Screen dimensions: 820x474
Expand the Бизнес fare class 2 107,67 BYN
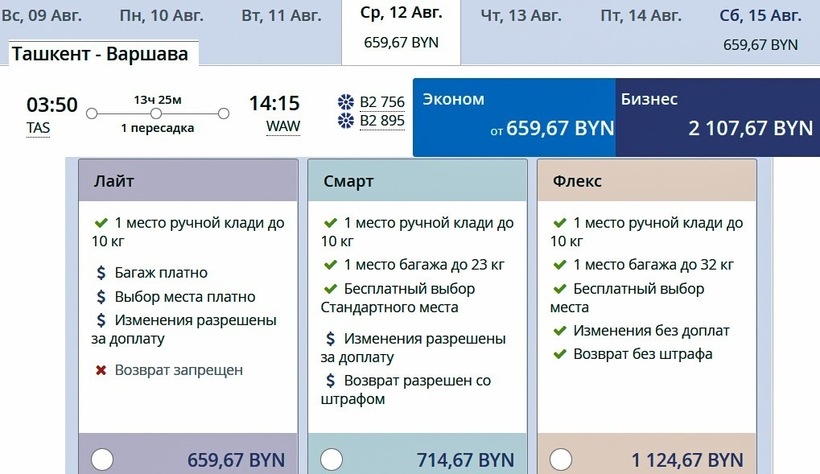pyautogui.click(x=717, y=117)
